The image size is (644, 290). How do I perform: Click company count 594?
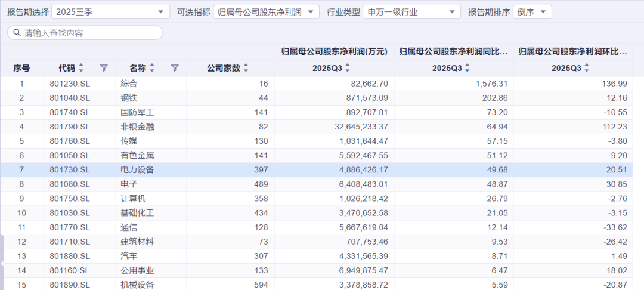tap(261, 285)
